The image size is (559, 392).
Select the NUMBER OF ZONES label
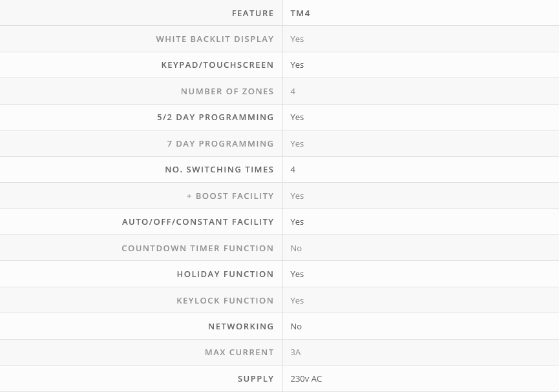[x=227, y=91]
